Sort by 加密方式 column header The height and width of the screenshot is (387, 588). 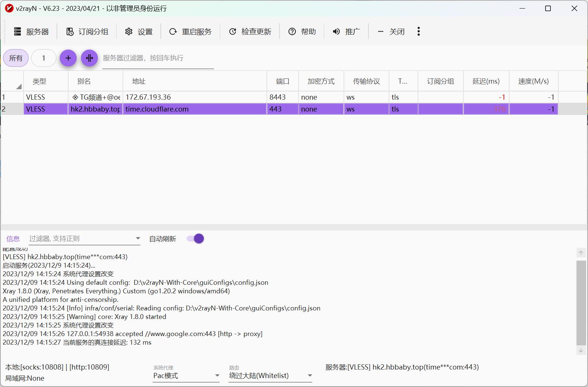pyautogui.click(x=321, y=81)
